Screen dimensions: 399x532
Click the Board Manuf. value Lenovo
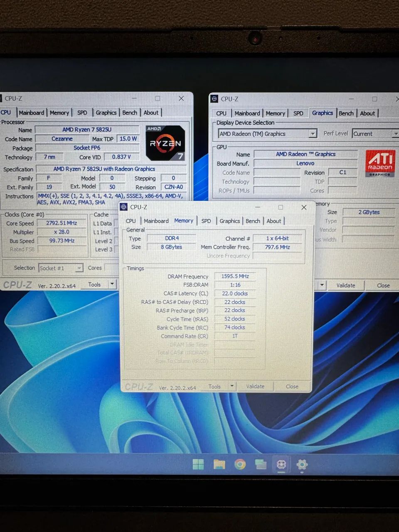305,163
